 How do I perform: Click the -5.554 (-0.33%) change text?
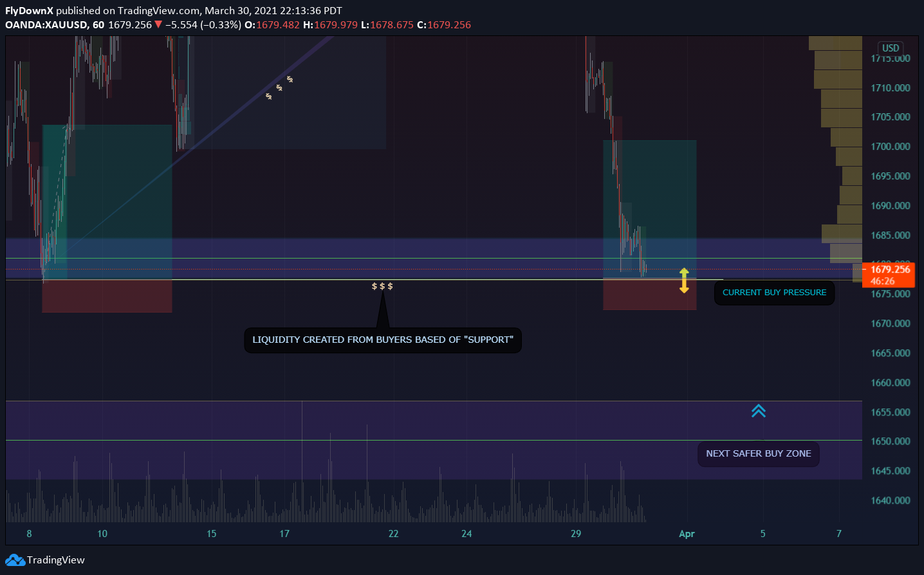(x=203, y=24)
